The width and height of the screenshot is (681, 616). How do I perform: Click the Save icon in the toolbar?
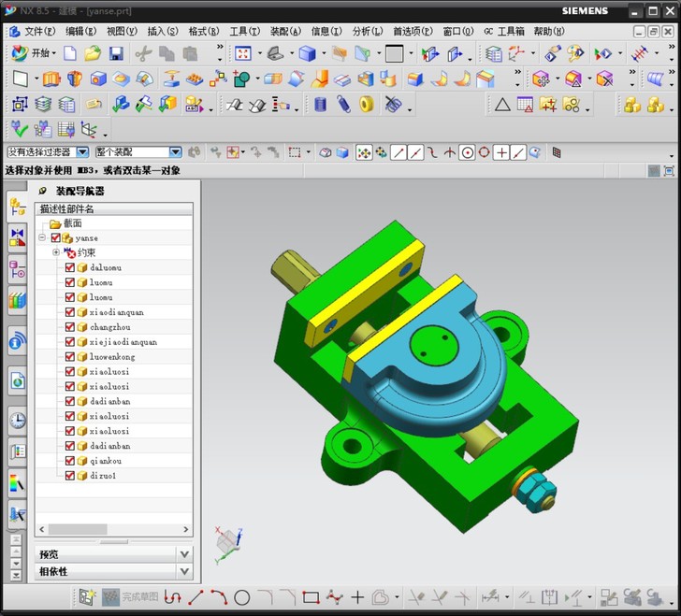tap(116, 54)
